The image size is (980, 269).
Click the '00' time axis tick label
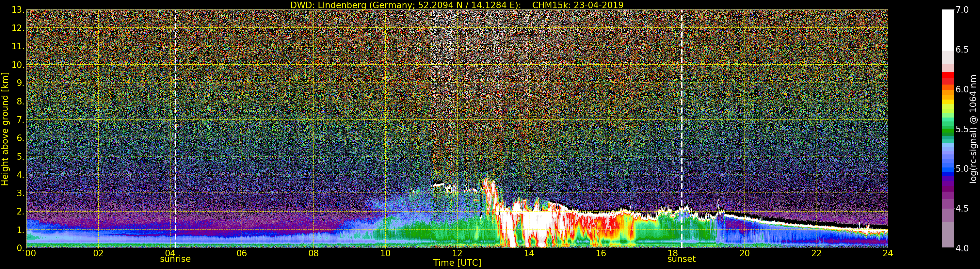[x=30, y=253]
